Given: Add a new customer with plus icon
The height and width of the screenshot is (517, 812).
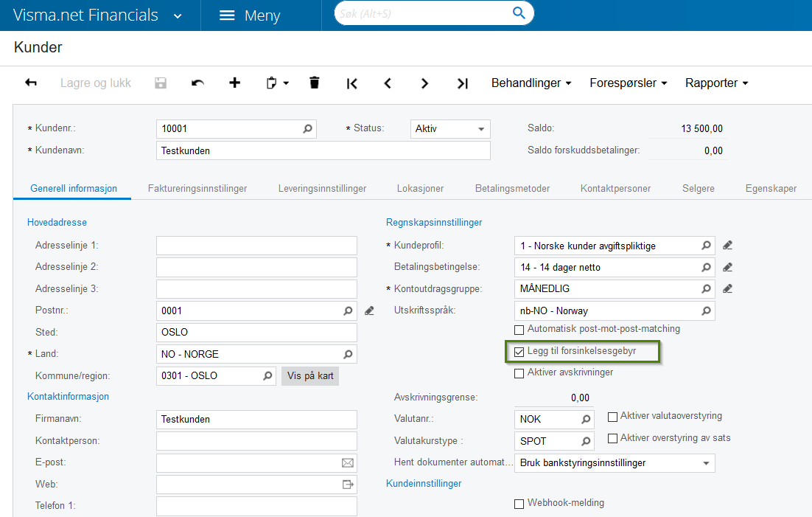Looking at the screenshot, I should click(234, 83).
